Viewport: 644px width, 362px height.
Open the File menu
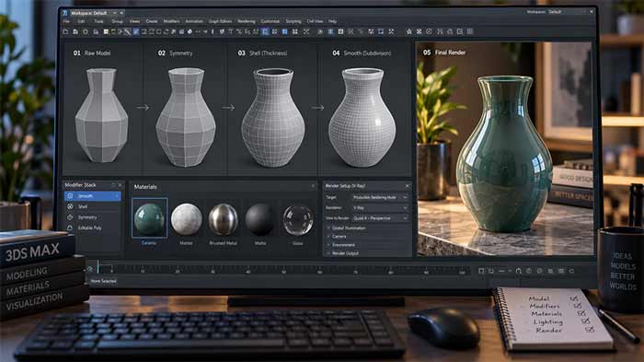tap(66, 21)
